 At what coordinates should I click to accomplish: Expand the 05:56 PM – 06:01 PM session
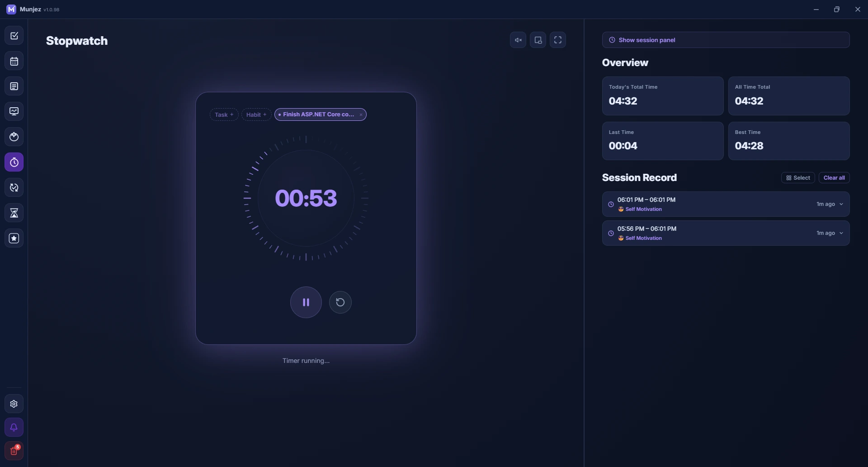coord(841,233)
